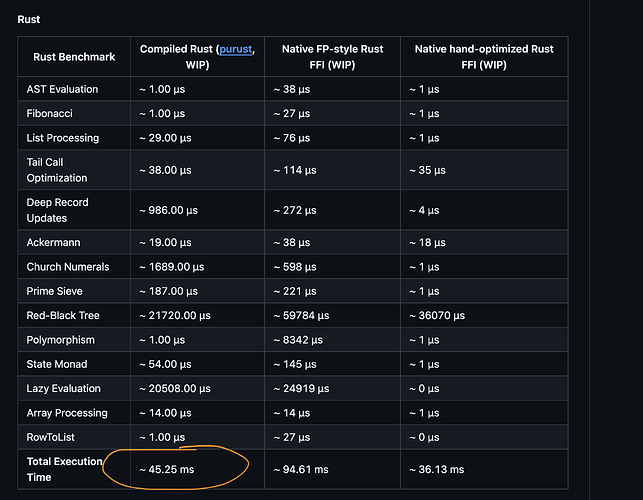The image size is (643, 500).
Task: Click the 36.13 ms total value
Action: point(437,469)
